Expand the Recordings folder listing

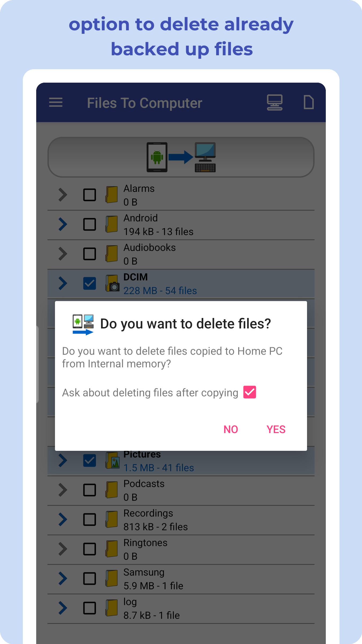(x=62, y=520)
